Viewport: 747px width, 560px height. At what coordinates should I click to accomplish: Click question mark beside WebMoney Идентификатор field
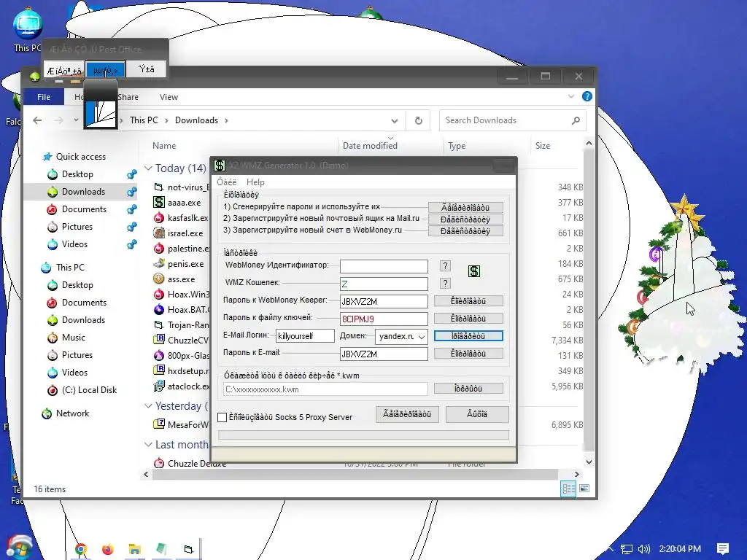click(x=445, y=266)
